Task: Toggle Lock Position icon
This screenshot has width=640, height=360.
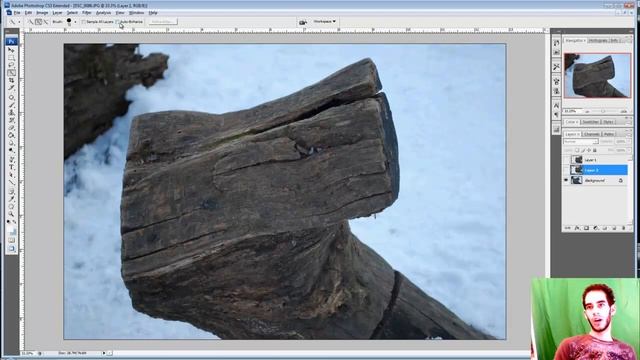Action: 589,150
